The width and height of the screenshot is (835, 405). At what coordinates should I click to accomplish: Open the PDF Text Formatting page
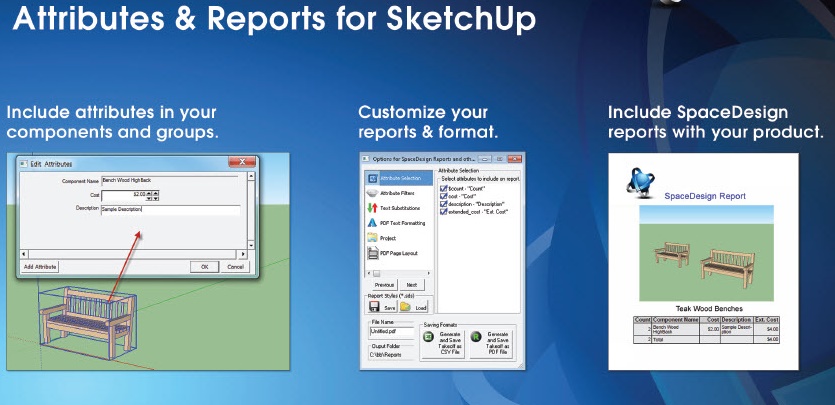coord(396,223)
